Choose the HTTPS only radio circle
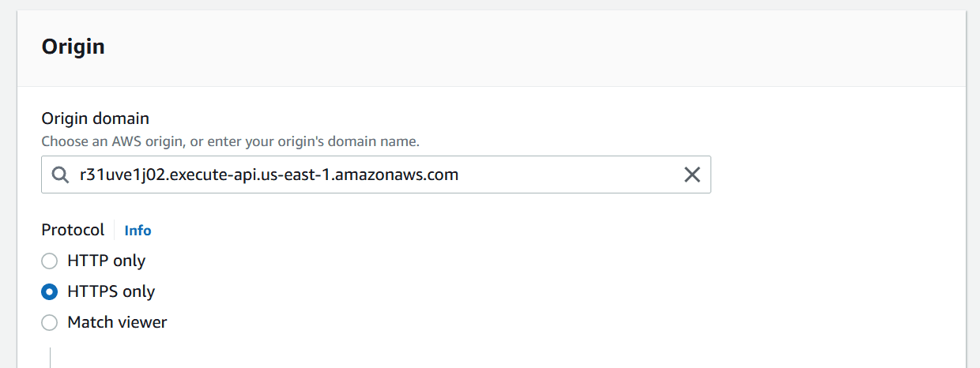 click(x=50, y=291)
